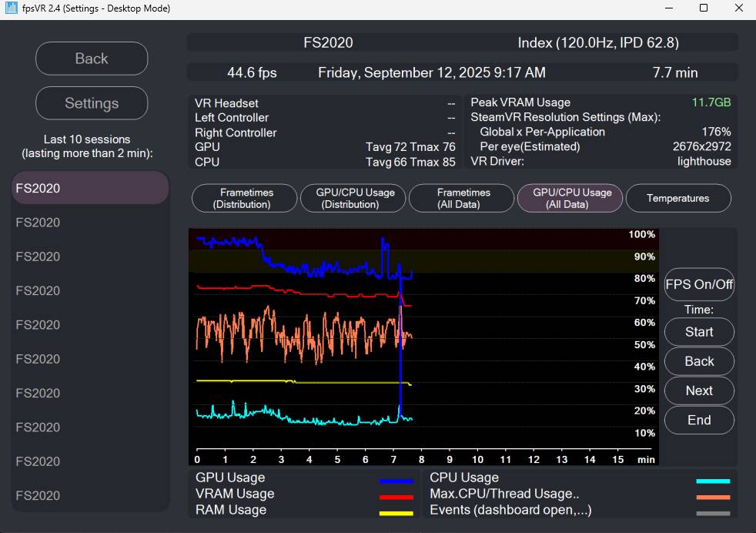This screenshot has height=533, width=756.
Task: View the Temperatures chart
Action: 678,198
